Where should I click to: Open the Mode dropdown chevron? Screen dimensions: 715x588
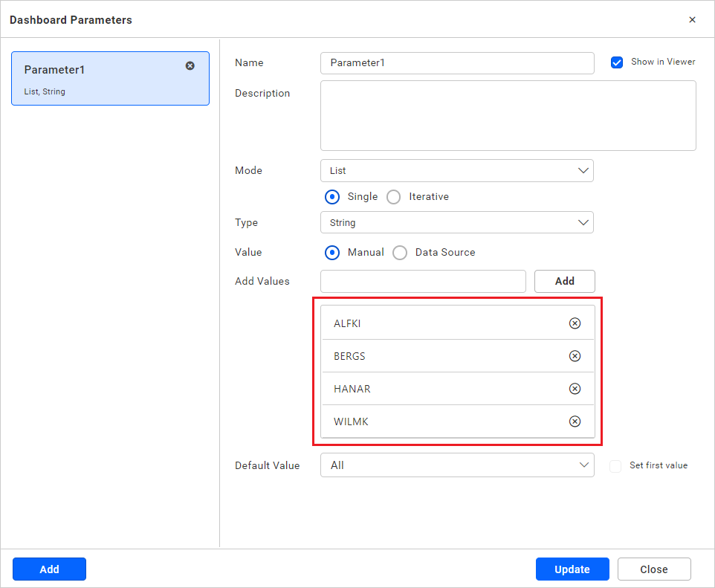pos(584,170)
